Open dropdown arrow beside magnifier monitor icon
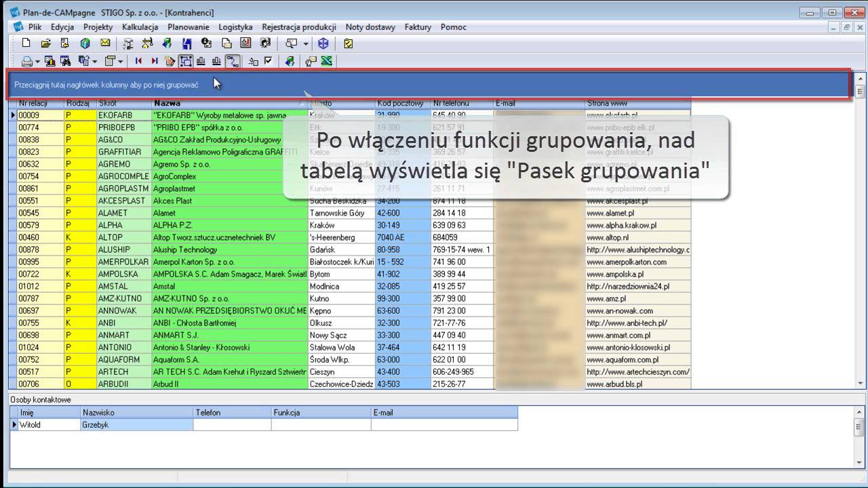 [306, 44]
